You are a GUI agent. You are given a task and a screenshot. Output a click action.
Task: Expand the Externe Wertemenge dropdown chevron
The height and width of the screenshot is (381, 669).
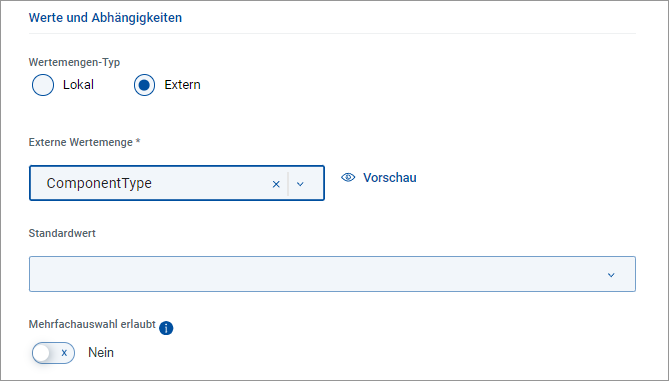[x=300, y=184]
